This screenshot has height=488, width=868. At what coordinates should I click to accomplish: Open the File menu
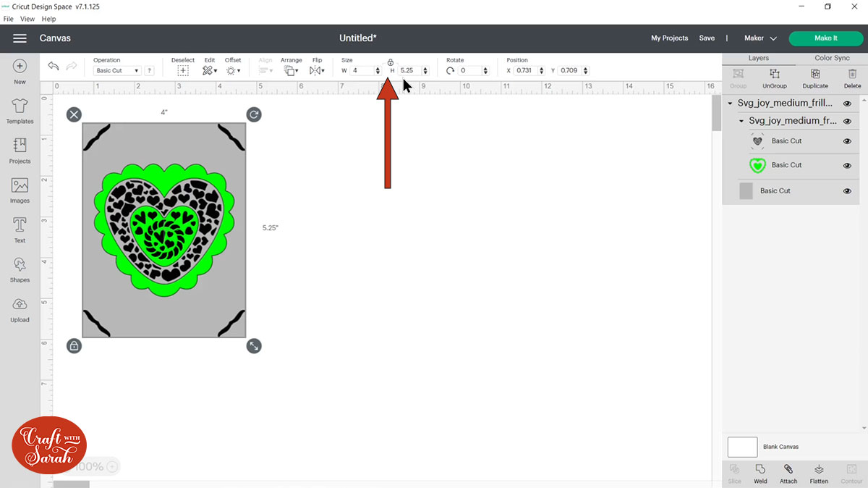coord(9,19)
